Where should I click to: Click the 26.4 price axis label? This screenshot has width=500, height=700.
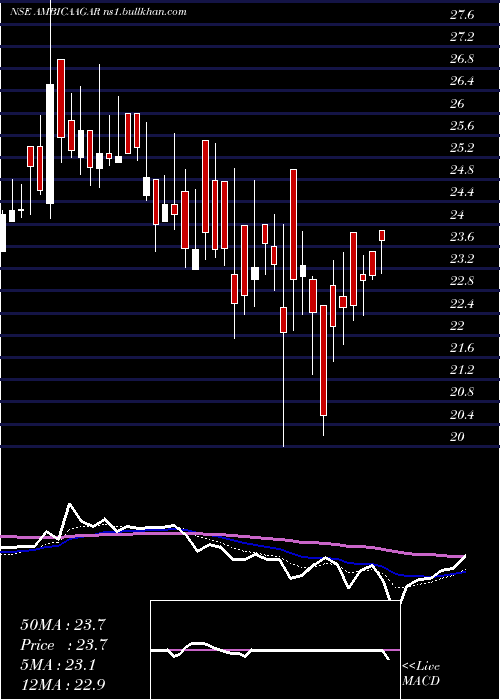pos(462,82)
